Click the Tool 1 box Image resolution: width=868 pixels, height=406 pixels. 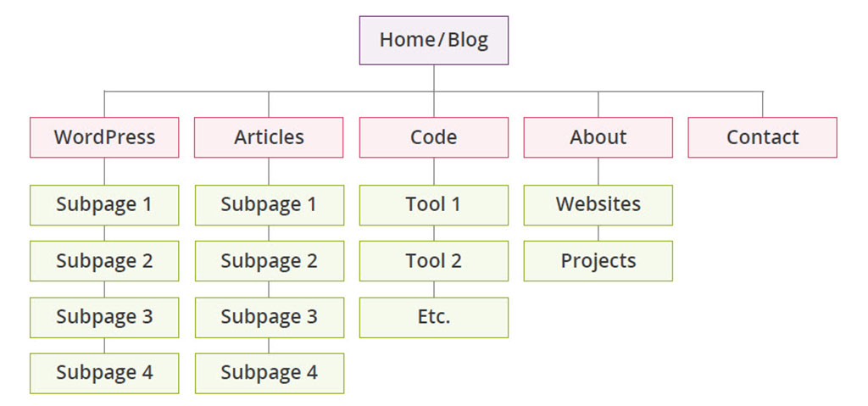click(x=433, y=205)
